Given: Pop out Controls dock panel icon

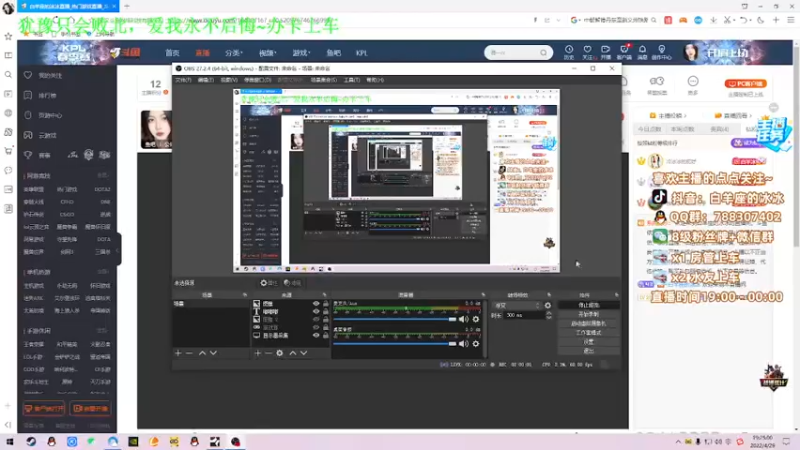Looking at the screenshot, I should tap(616, 295).
